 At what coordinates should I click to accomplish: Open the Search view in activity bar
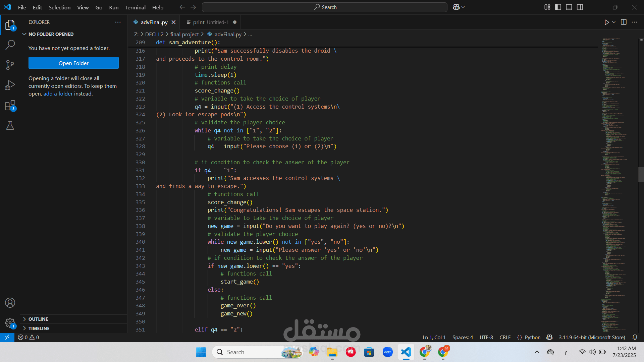pyautogui.click(x=10, y=45)
